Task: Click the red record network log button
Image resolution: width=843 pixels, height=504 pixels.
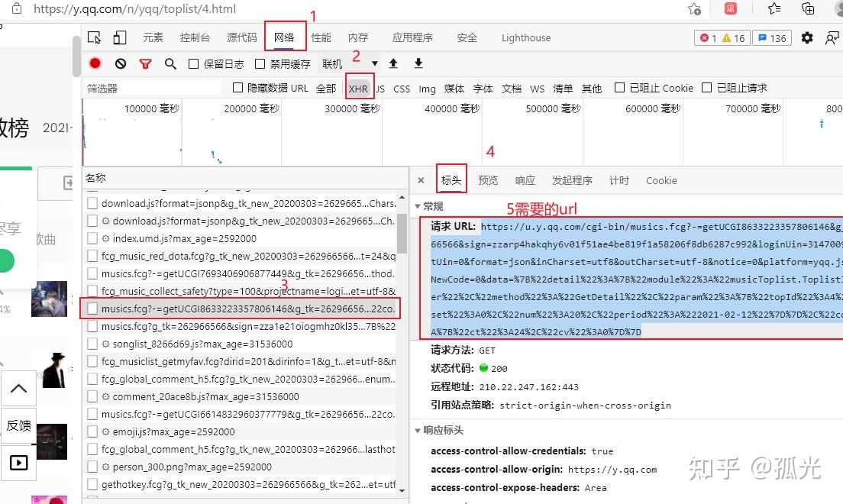Action: coord(95,63)
